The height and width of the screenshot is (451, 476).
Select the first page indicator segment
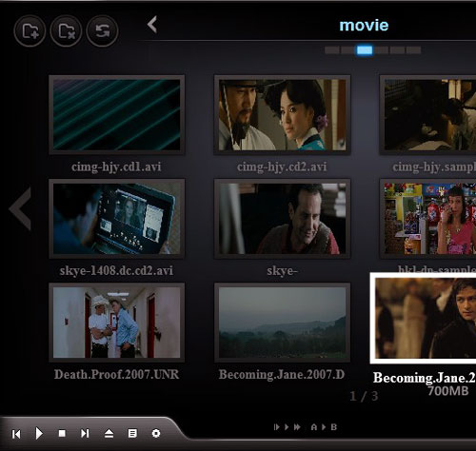[332, 50]
